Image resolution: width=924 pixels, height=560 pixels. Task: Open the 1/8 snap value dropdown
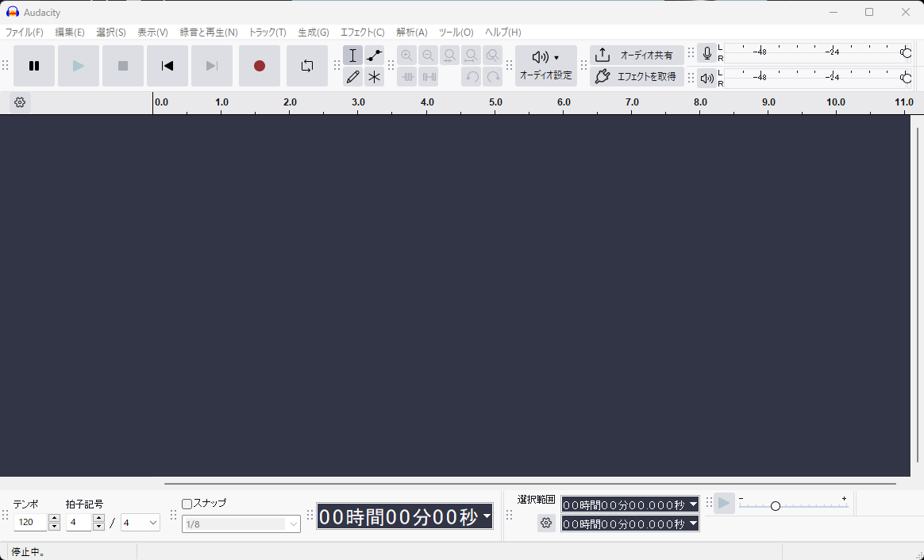coord(241,524)
